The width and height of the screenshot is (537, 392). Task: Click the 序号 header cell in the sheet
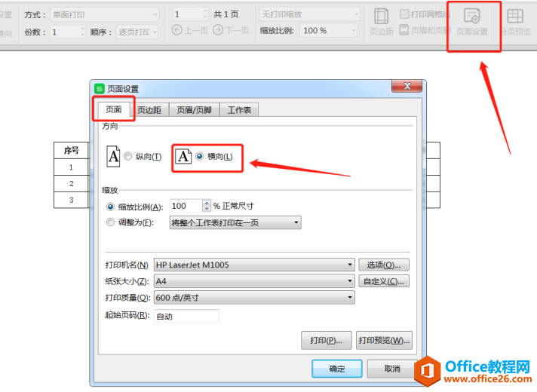[x=71, y=150]
